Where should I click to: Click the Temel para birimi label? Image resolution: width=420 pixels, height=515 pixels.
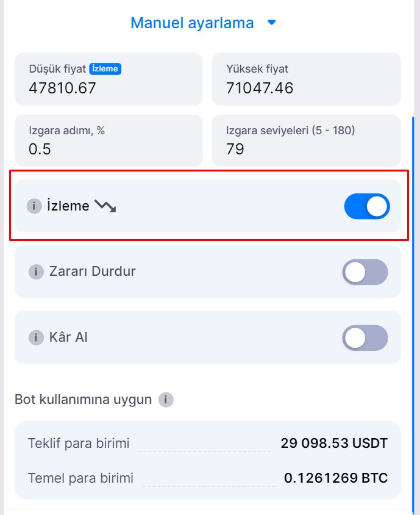[80, 478]
